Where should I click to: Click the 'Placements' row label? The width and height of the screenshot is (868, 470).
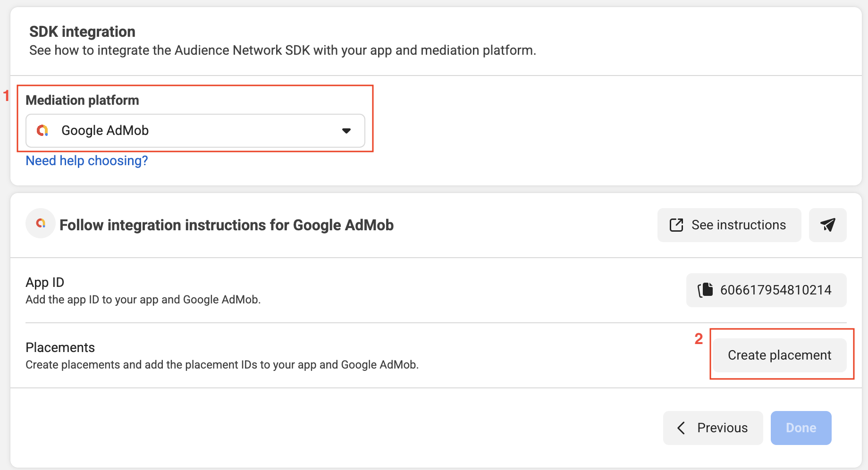click(x=60, y=347)
